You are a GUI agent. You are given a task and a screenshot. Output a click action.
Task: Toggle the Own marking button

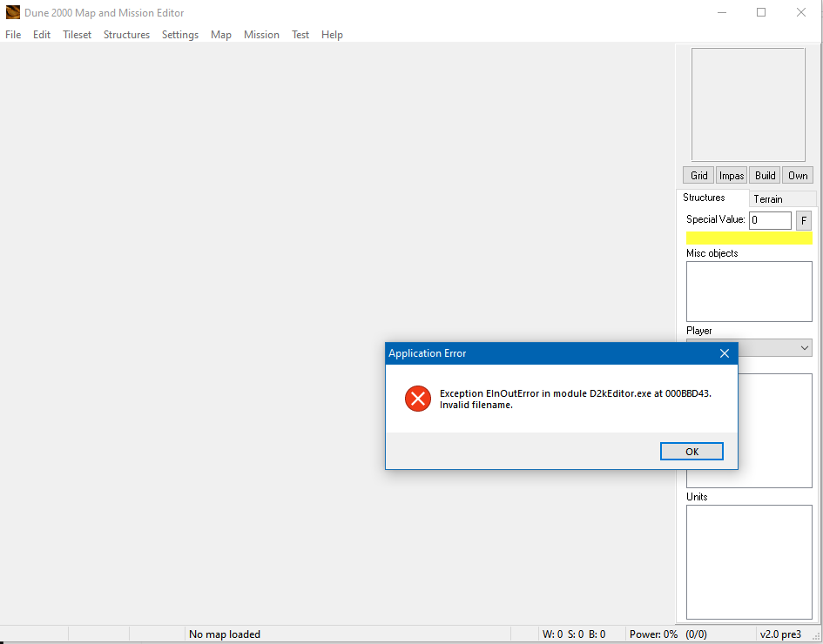pos(797,176)
